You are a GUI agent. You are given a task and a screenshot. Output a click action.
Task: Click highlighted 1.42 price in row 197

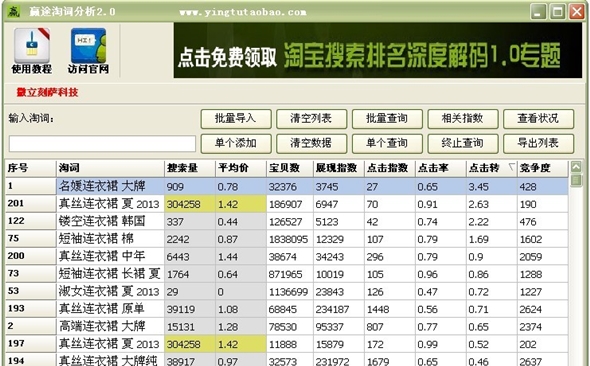228,344
